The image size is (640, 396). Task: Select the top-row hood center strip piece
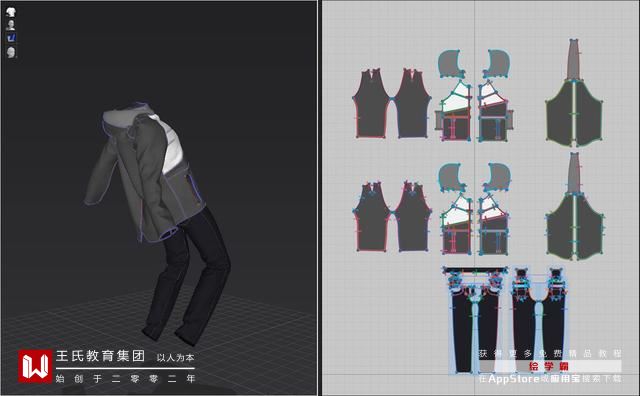click(573, 60)
